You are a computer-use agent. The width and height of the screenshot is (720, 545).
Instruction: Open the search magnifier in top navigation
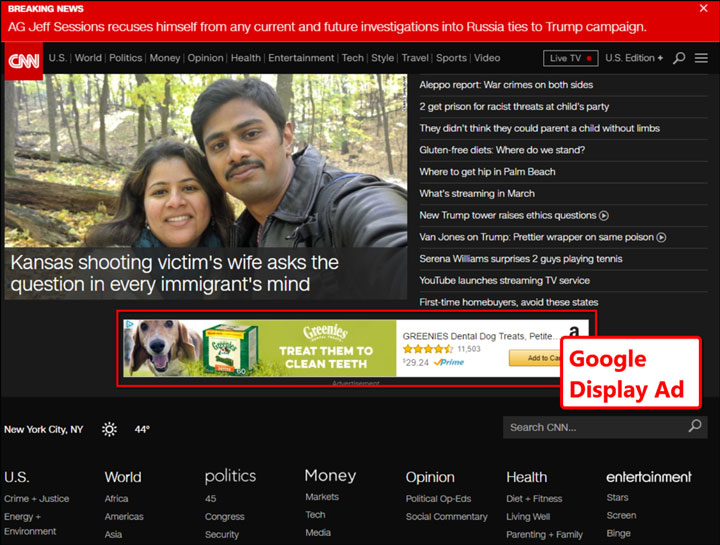pyautogui.click(x=679, y=58)
